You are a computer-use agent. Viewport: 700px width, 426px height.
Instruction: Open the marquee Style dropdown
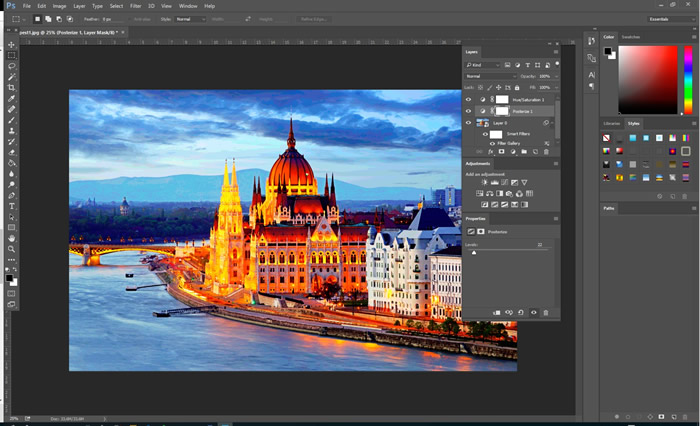(x=190, y=19)
